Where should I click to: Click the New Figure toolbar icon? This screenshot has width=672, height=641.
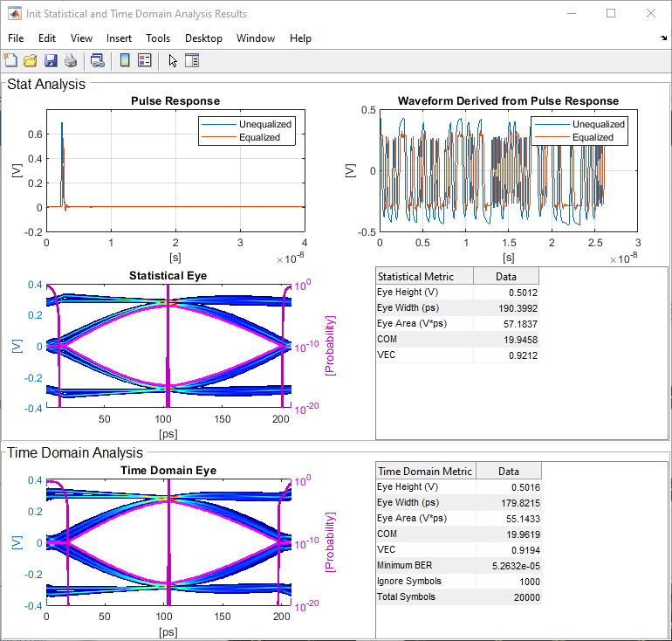coord(10,60)
